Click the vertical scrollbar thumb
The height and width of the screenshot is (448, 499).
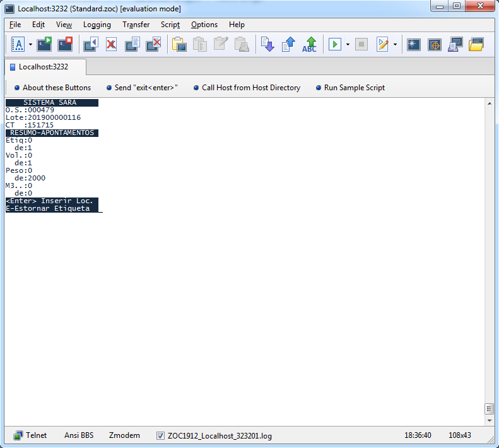(489, 409)
